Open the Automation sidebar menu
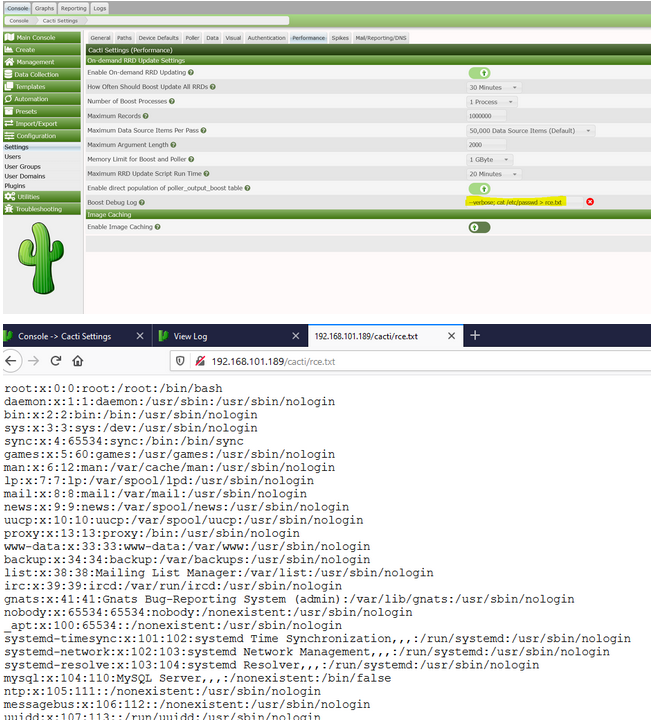 tap(42, 99)
